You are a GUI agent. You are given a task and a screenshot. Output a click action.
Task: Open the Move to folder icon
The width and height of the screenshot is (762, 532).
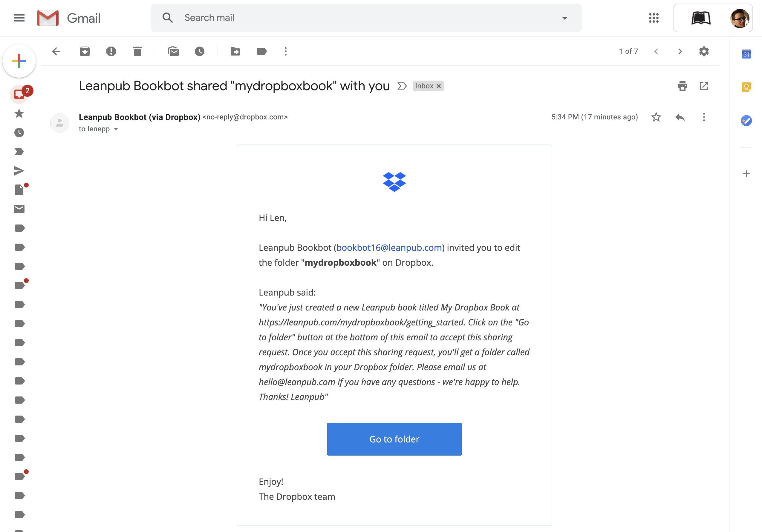(x=235, y=51)
